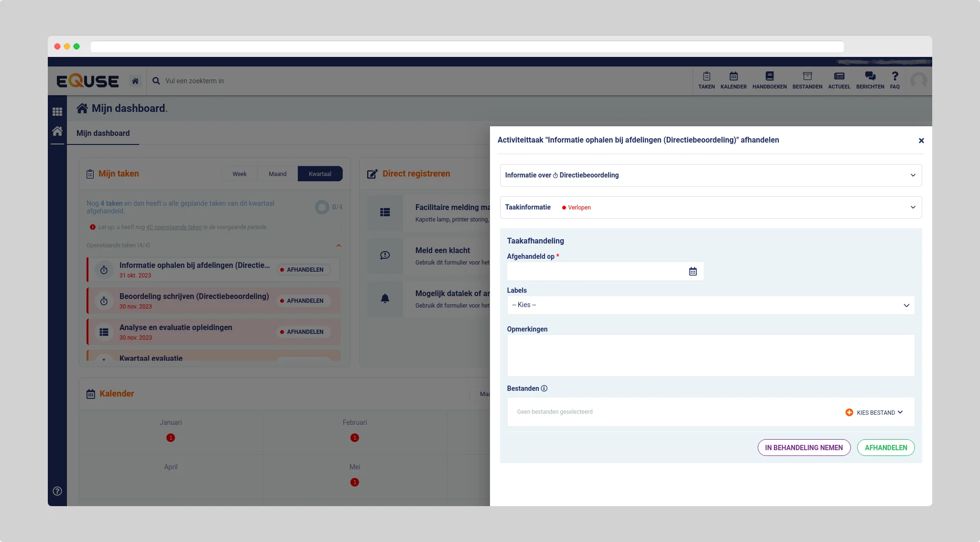Viewport: 980px width, 542px height.
Task: Click the green Afhandelen button
Action: [x=885, y=447]
